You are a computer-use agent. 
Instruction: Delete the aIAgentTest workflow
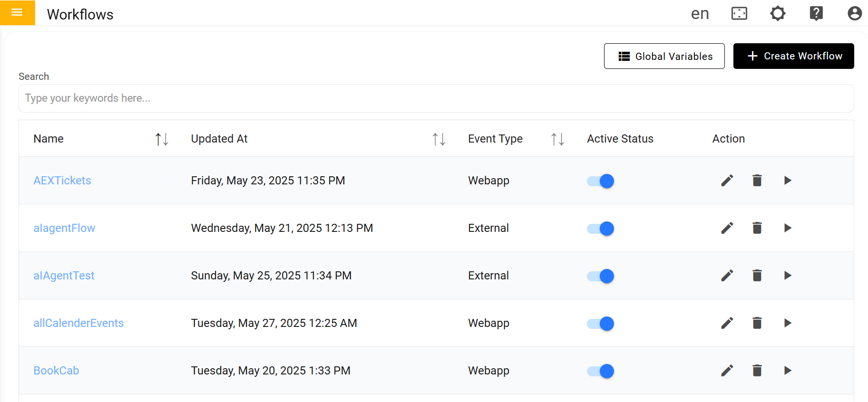click(x=757, y=276)
